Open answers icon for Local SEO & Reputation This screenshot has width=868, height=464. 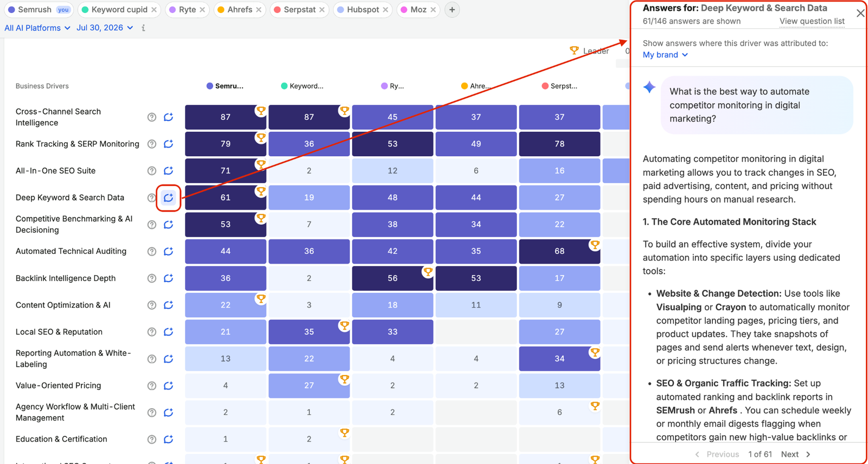pos(169,332)
